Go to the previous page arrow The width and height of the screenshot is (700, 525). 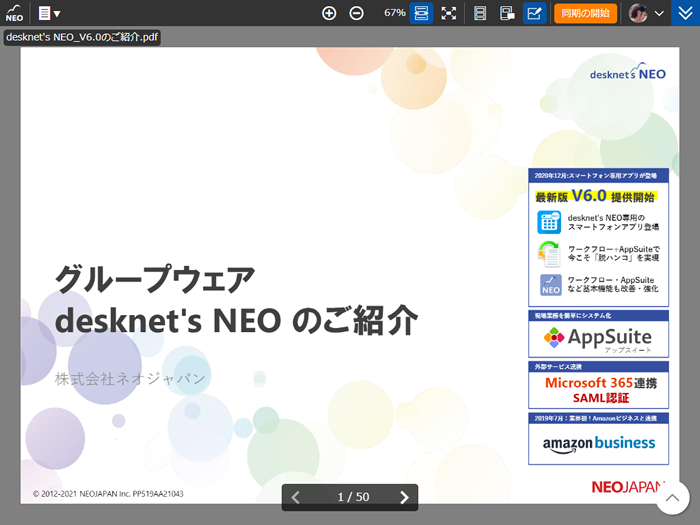(x=296, y=497)
